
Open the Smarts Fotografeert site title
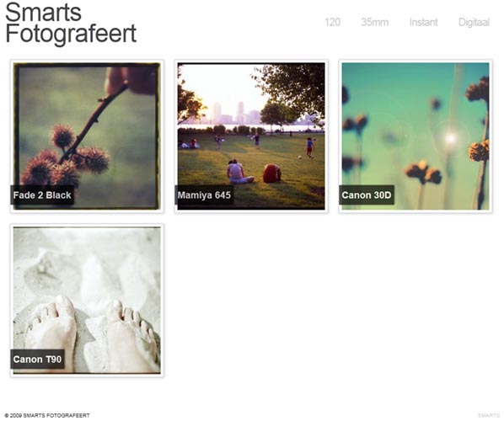point(71,23)
